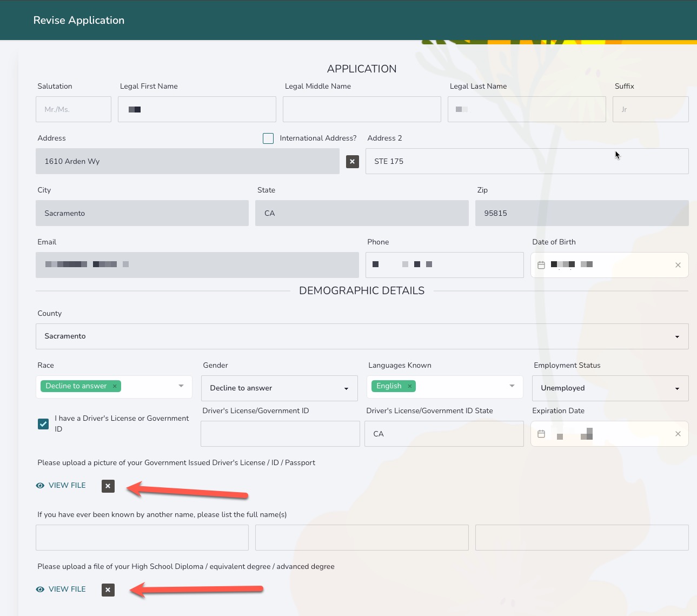
Task: Remove the uploaded High School Diploma file
Action: pos(108,589)
